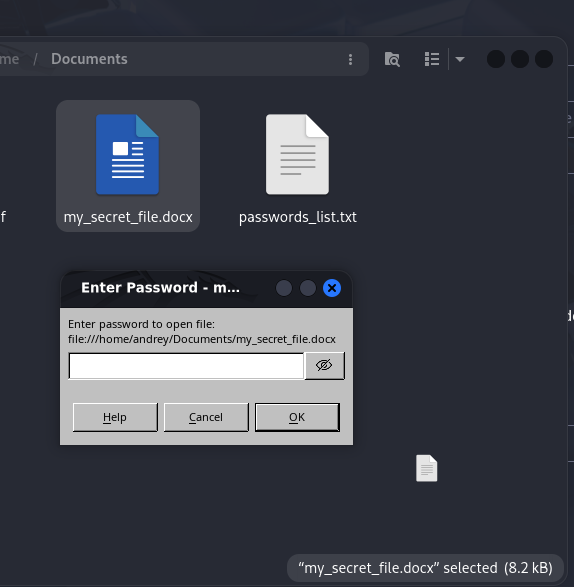Click the Enter Password dialog title text
574x587 pixels.
point(160,288)
